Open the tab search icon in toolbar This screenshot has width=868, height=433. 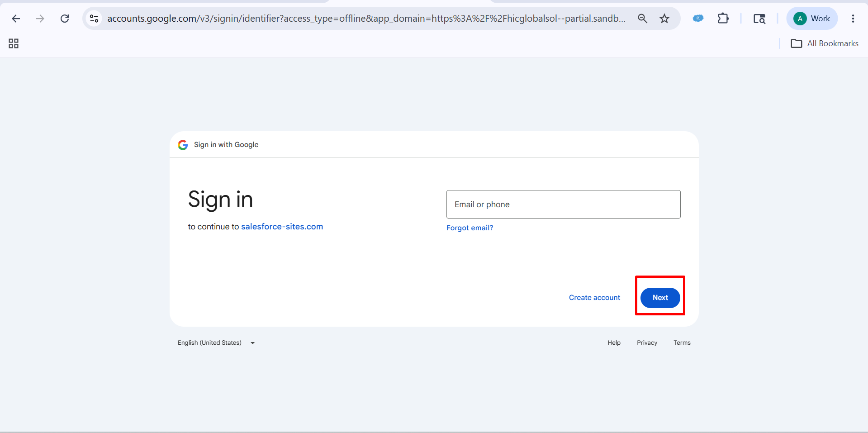click(x=759, y=19)
